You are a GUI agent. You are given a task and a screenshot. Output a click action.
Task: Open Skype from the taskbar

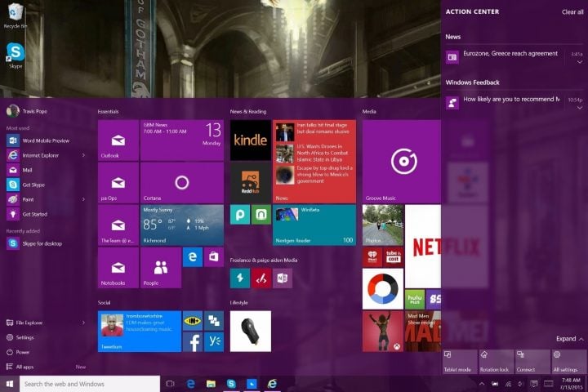(231, 384)
